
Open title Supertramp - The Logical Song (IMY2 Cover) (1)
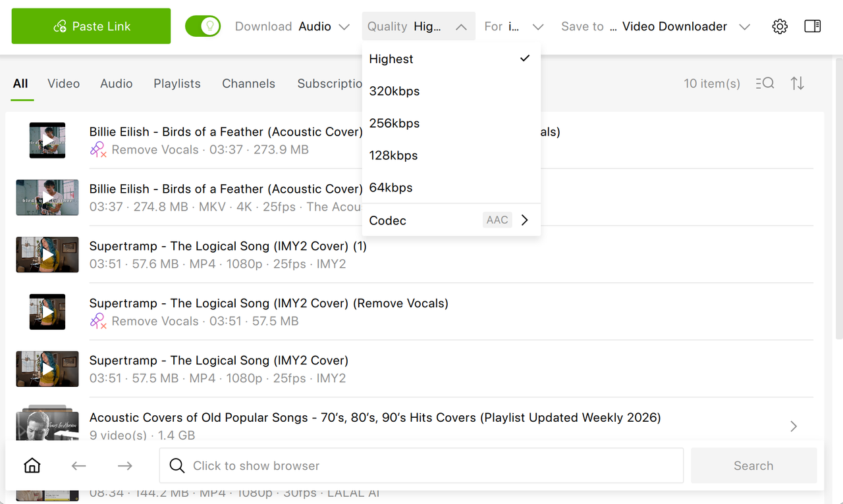228,246
